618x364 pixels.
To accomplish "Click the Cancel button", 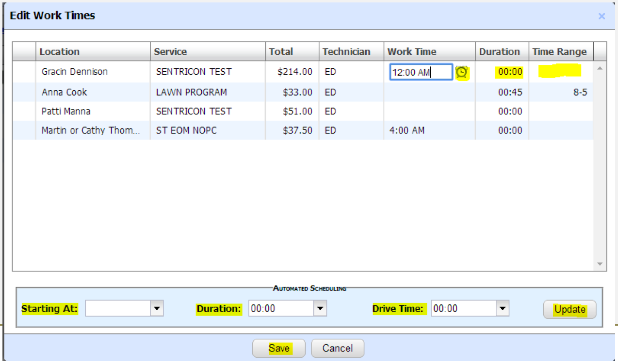I will tap(337, 348).
